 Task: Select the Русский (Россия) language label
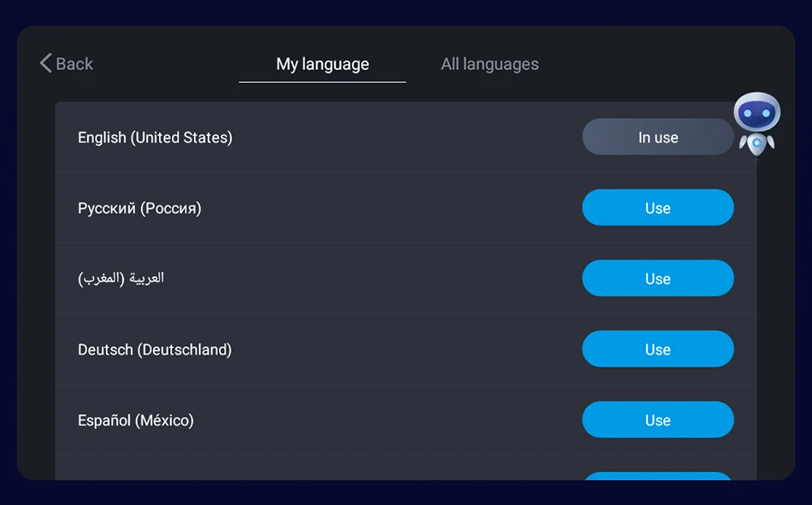(x=139, y=208)
